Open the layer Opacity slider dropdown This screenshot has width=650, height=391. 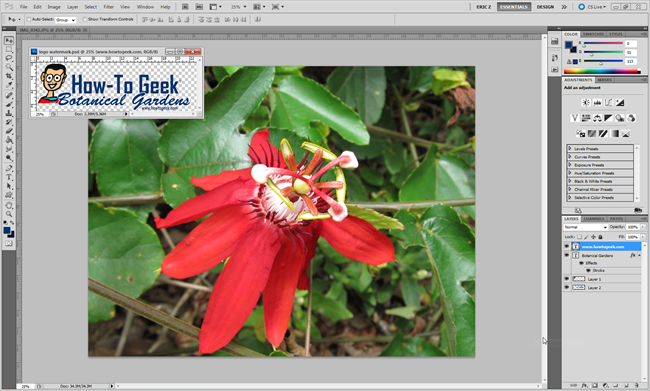coord(643,227)
